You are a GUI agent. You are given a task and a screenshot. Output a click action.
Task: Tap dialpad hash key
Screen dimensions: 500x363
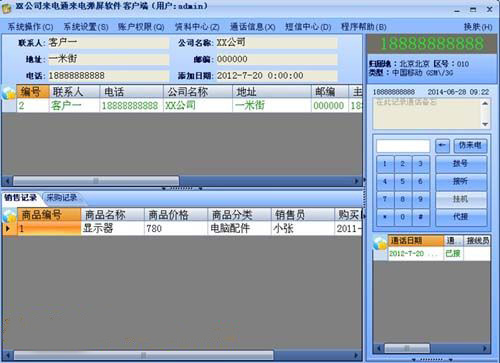420,217
